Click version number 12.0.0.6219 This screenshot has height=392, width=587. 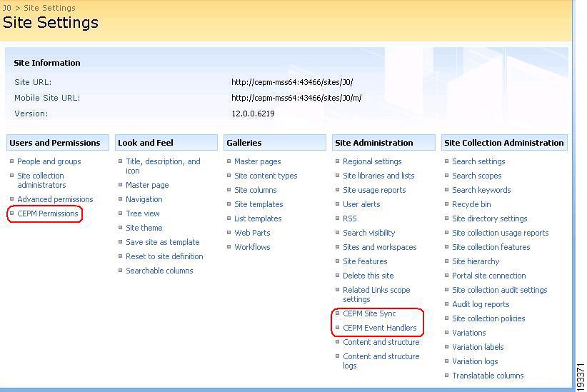[253, 114]
